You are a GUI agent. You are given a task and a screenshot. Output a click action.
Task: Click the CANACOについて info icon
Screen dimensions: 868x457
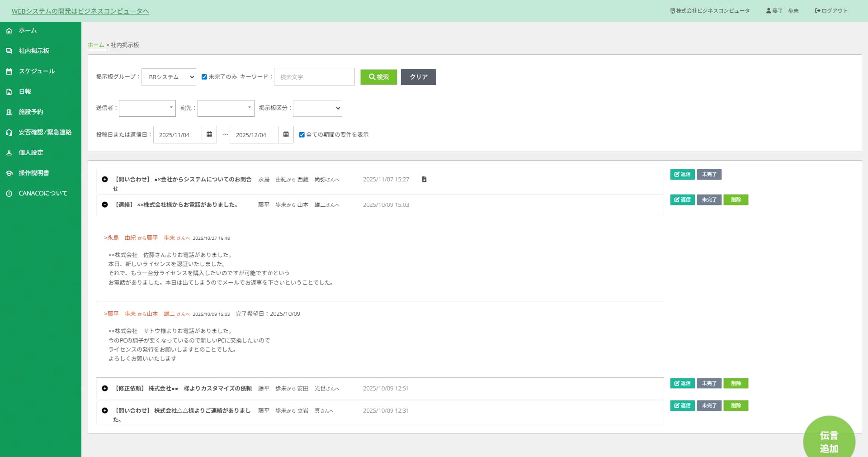pos(9,194)
